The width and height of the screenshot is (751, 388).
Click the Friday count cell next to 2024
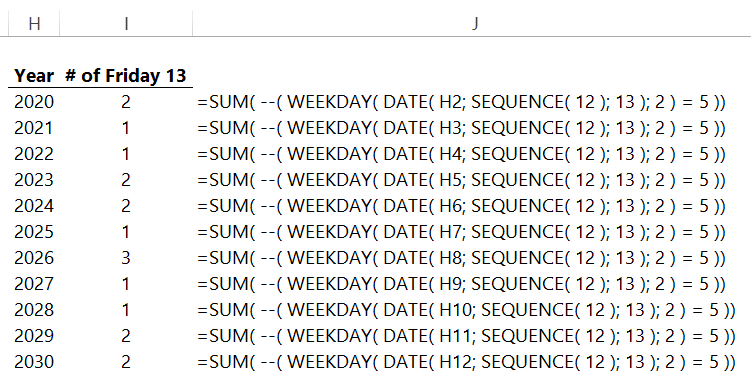tap(126, 206)
